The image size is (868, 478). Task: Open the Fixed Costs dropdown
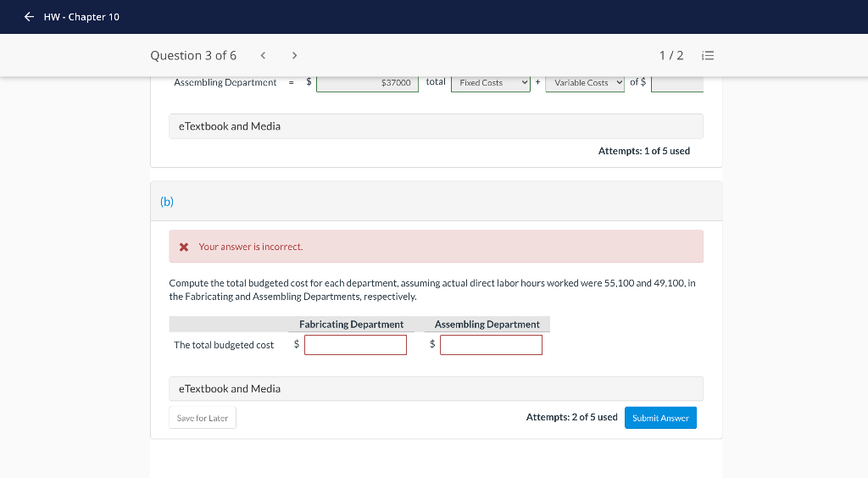tap(491, 82)
